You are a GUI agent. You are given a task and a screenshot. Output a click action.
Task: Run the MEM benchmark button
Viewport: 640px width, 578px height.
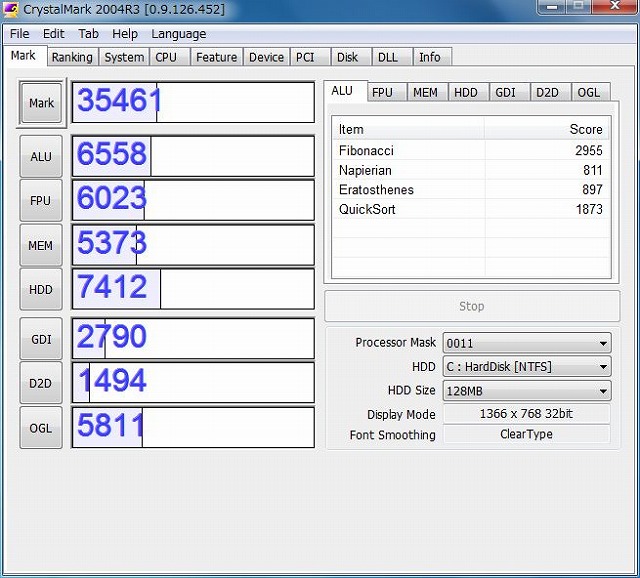41,246
